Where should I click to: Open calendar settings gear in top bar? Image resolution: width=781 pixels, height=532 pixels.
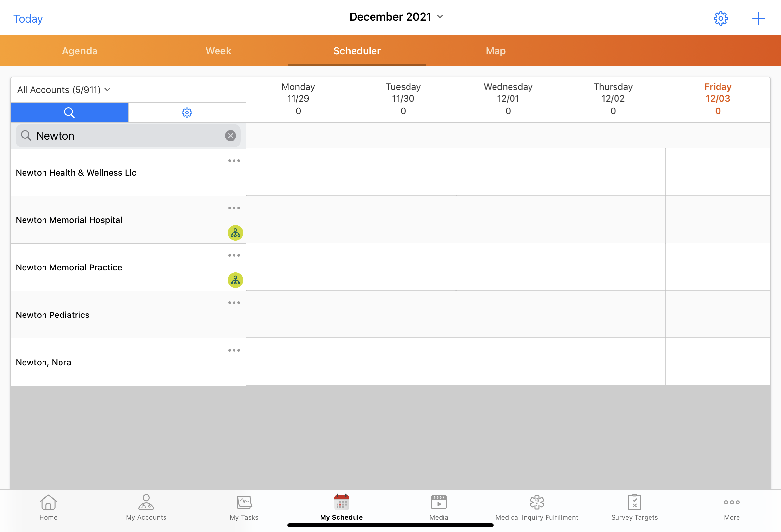pyautogui.click(x=720, y=19)
